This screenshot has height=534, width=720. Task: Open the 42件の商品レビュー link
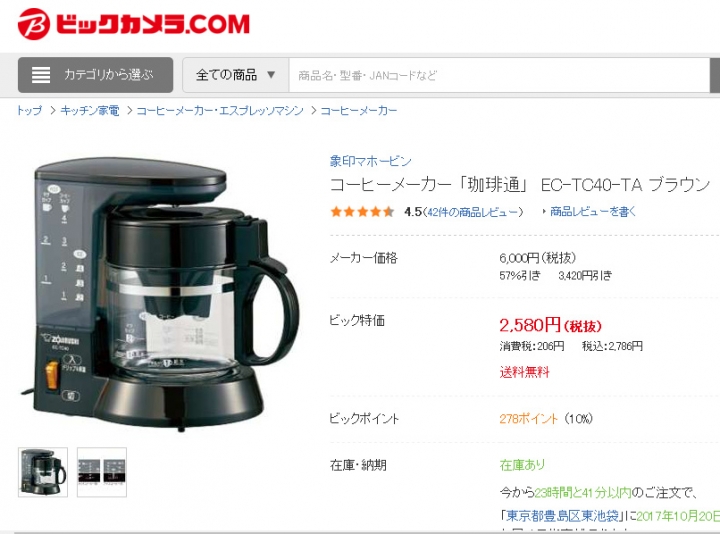coord(475,212)
